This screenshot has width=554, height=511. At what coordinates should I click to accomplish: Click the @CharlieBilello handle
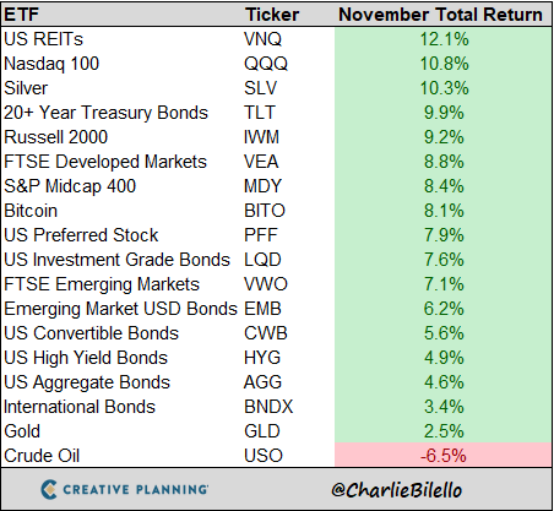[396, 490]
